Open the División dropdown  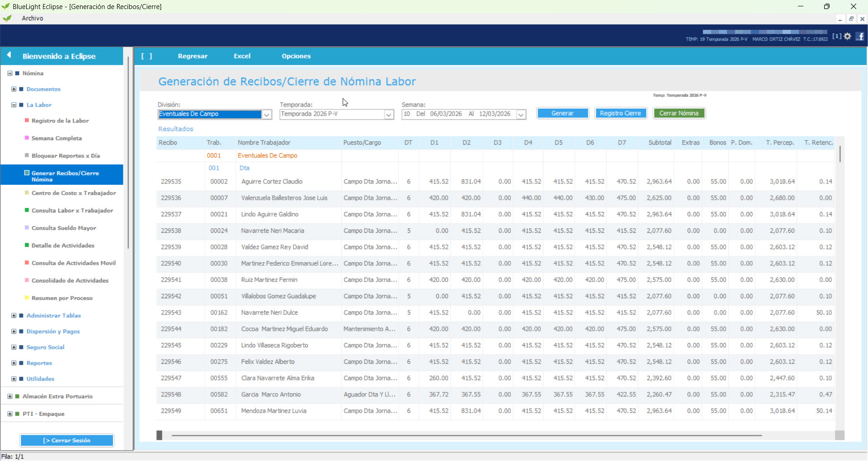point(267,114)
